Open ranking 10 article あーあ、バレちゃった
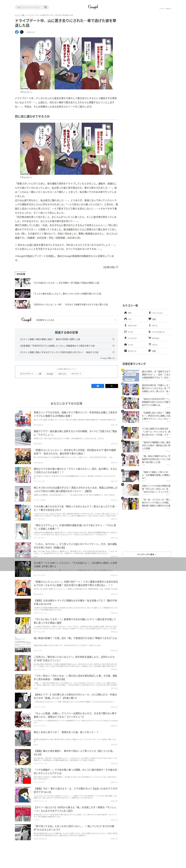 (x=146, y=503)
